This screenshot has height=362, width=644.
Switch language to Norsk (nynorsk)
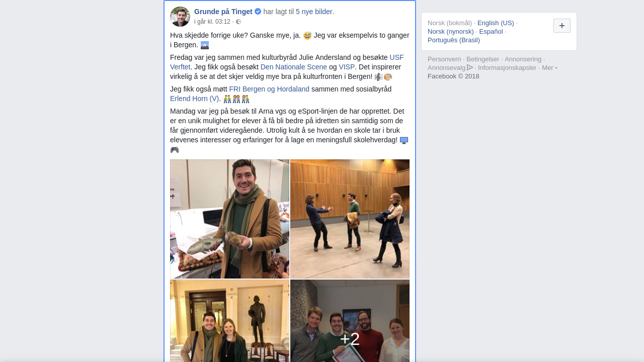[x=451, y=32]
